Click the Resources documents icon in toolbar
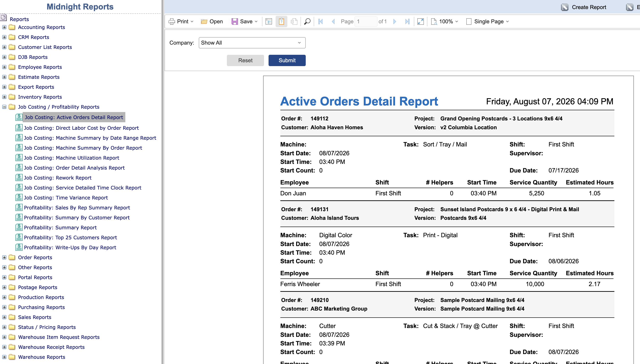This screenshot has width=640, height=364. (294, 22)
